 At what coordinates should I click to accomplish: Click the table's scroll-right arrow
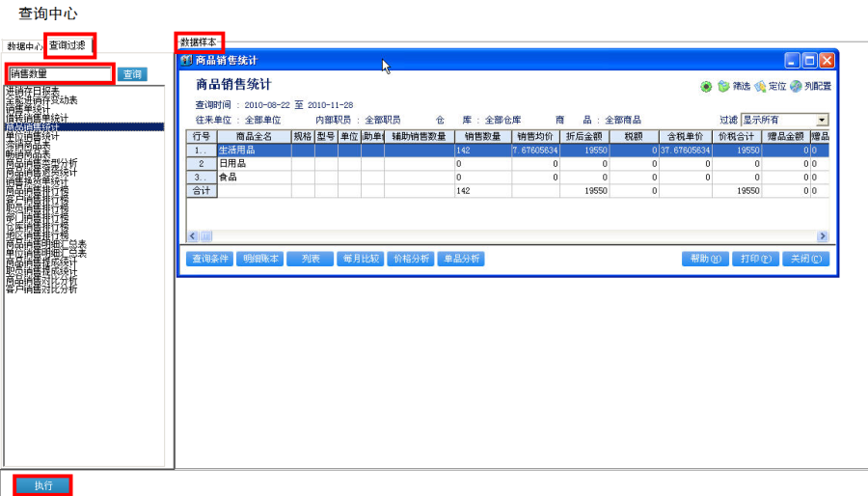pos(823,236)
